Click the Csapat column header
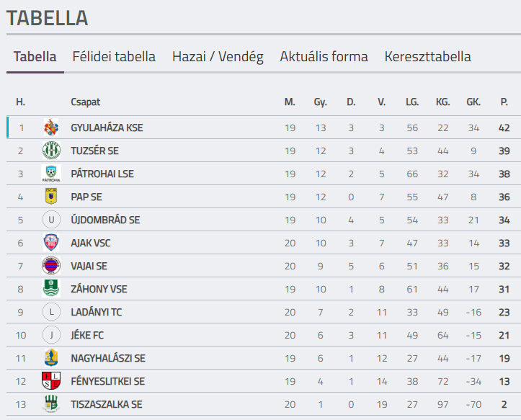The image size is (521, 420). tap(86, 102)
